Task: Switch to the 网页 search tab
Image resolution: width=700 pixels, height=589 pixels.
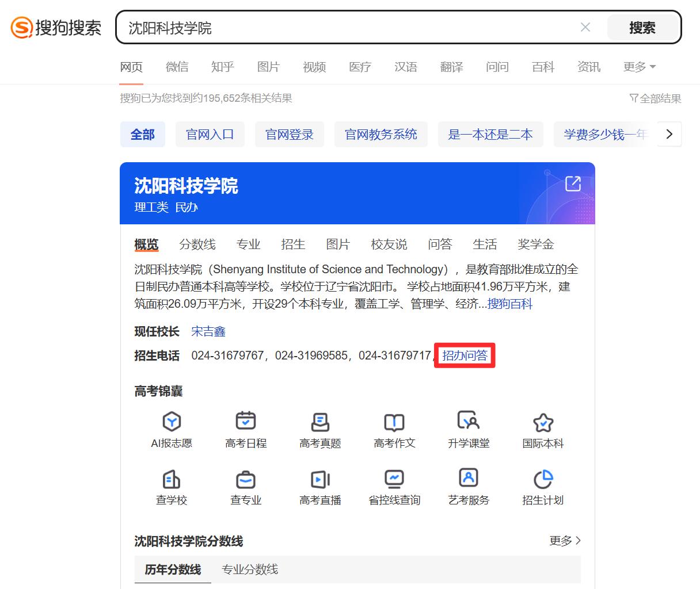Action: (x=131, y=67)
